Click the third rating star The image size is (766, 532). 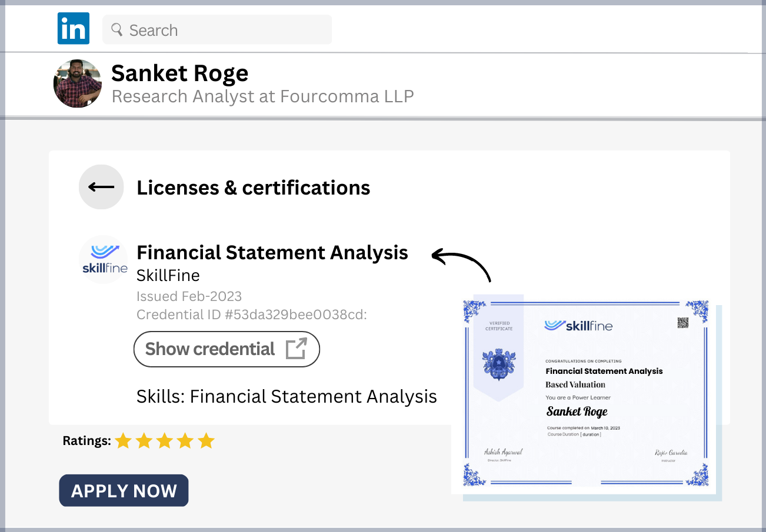[165, 441]
